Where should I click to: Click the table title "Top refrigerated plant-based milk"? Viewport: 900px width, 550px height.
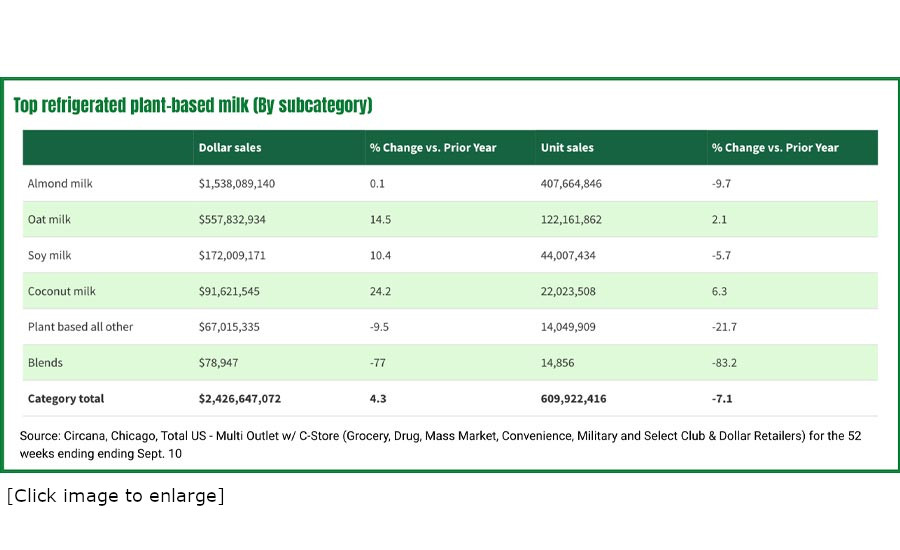click(192, 105)
